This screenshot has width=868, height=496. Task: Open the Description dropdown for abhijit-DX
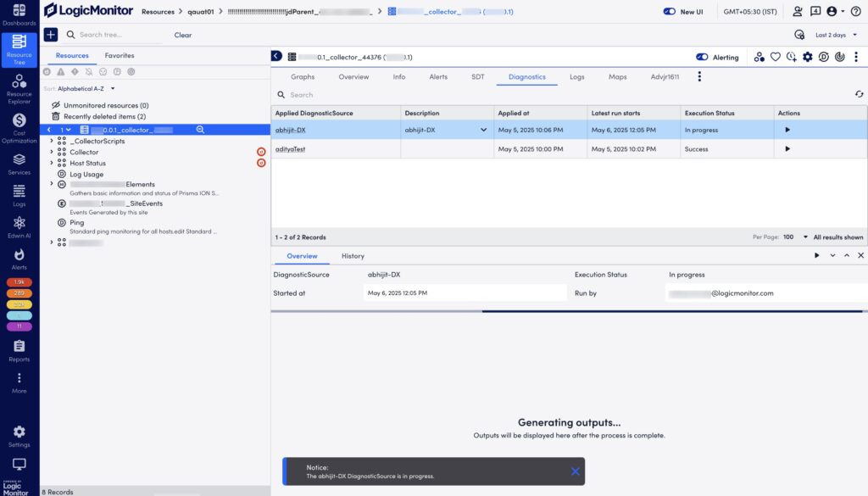point(483,129)
